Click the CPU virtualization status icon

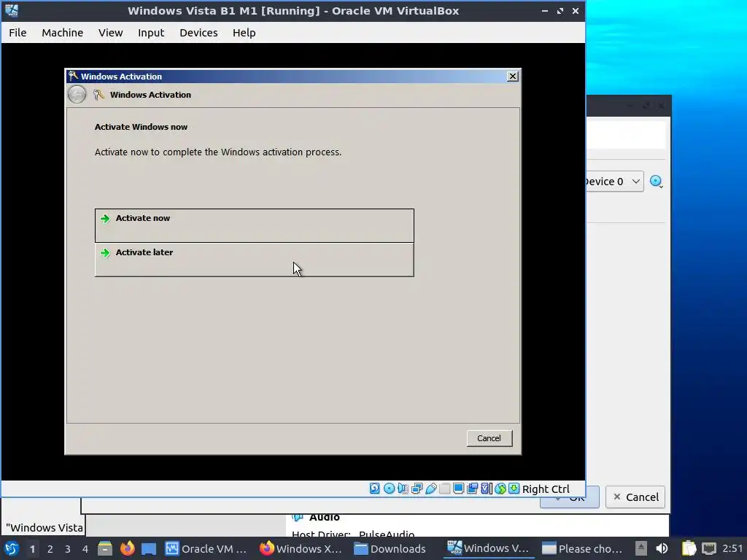click(x=487, y=489)
